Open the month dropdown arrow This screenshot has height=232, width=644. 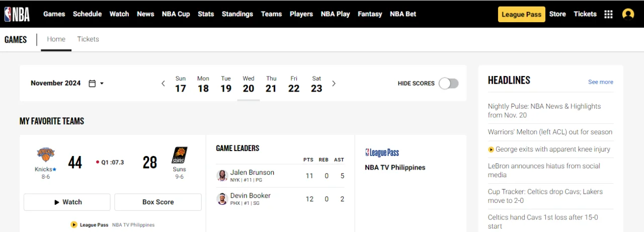[x=102, y=84]
